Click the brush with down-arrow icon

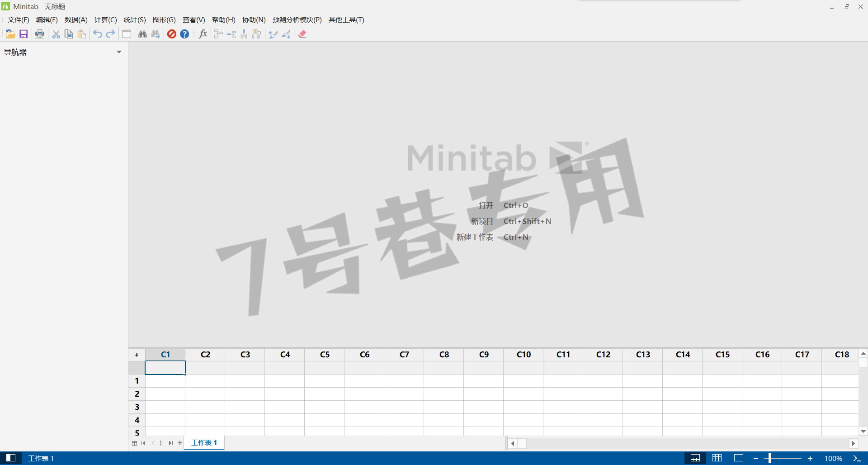coord(286,34)
